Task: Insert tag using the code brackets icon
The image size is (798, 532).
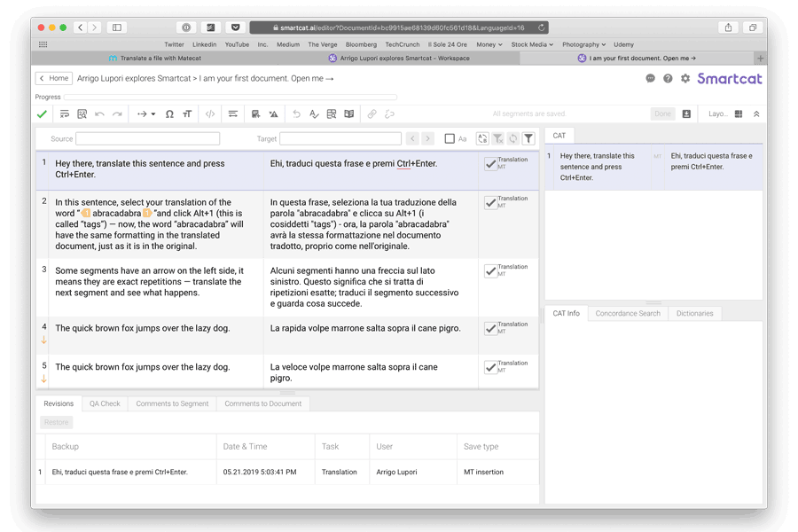Action: click(x=210, y=114)
